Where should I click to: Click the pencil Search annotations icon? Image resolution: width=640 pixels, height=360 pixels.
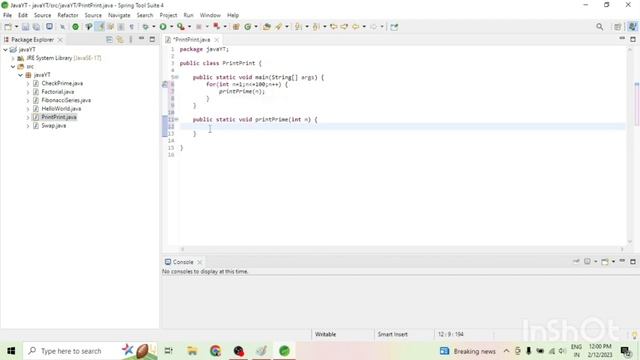coord(279,27)
